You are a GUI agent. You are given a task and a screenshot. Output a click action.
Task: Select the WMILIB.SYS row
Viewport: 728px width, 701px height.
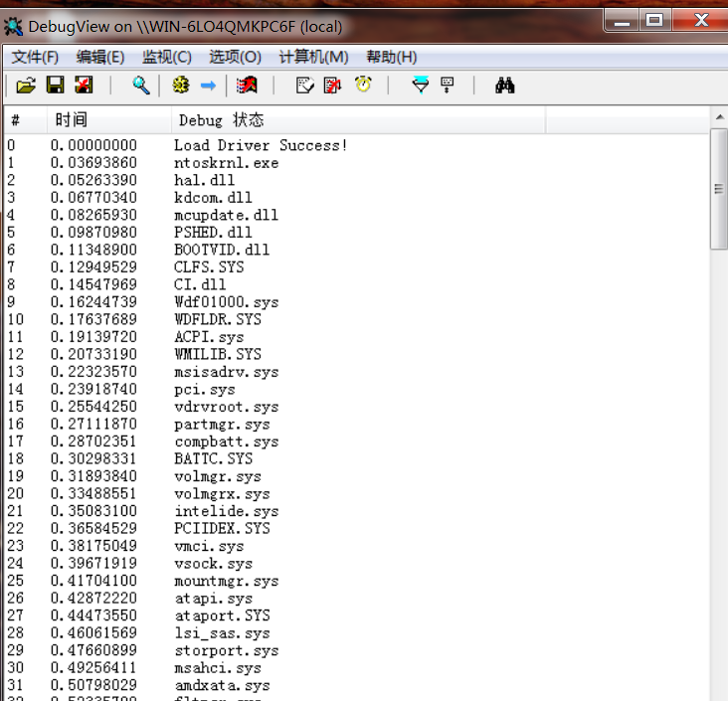click(x=357, y=354)
